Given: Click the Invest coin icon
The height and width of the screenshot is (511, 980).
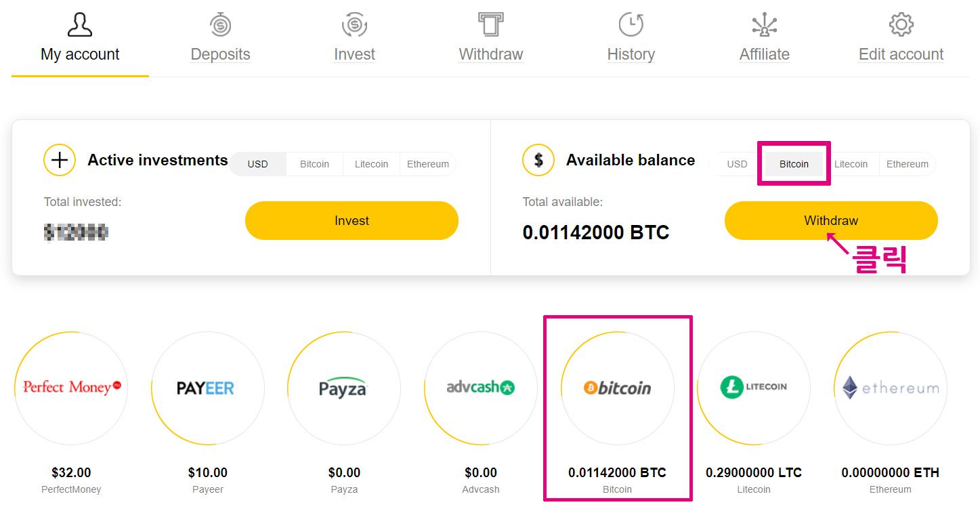Looking at the screenshot, I should (x=354, y=25).
